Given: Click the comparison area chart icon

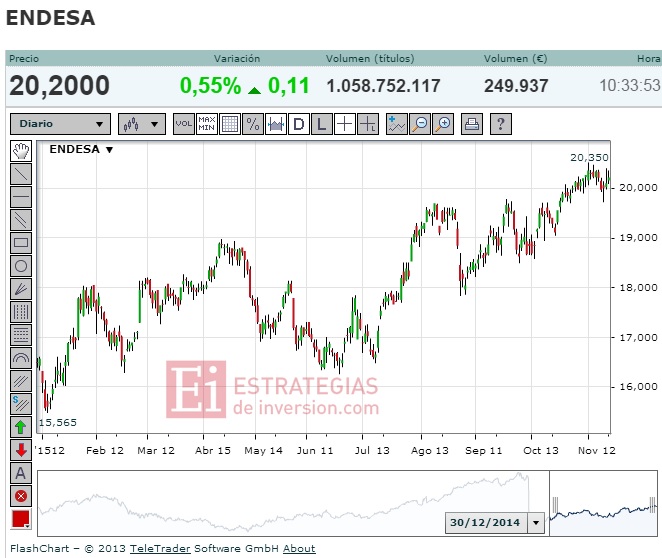Looking at the screenshot, I should pyautogui.click(x=276, y=124).
